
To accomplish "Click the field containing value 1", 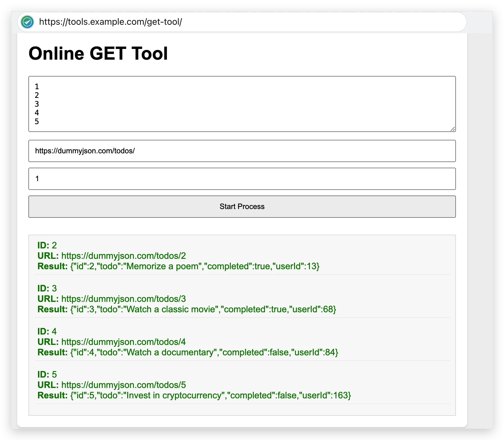I will point(242,179).
